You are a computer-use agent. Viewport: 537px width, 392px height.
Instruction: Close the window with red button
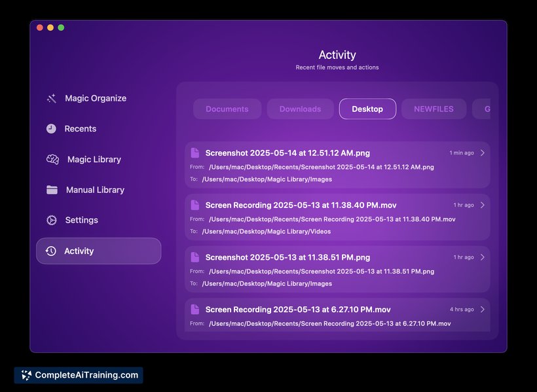(40, 27)
